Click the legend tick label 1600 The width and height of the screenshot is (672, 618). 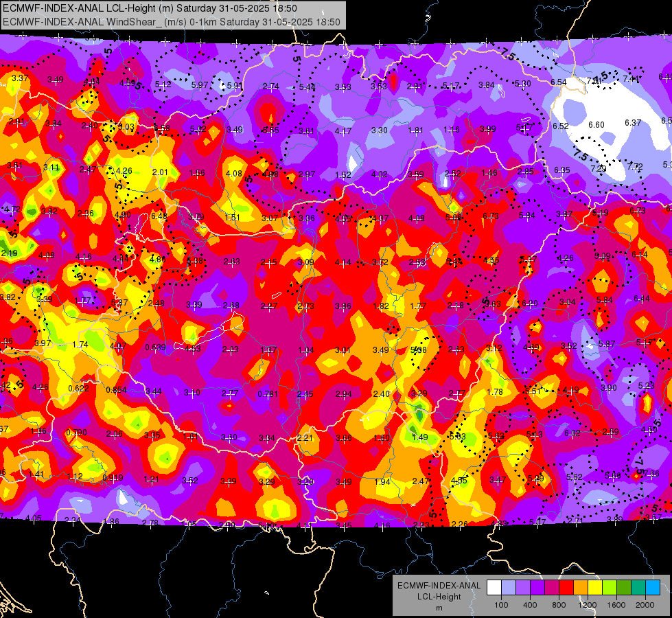click(x=616, y=605)
